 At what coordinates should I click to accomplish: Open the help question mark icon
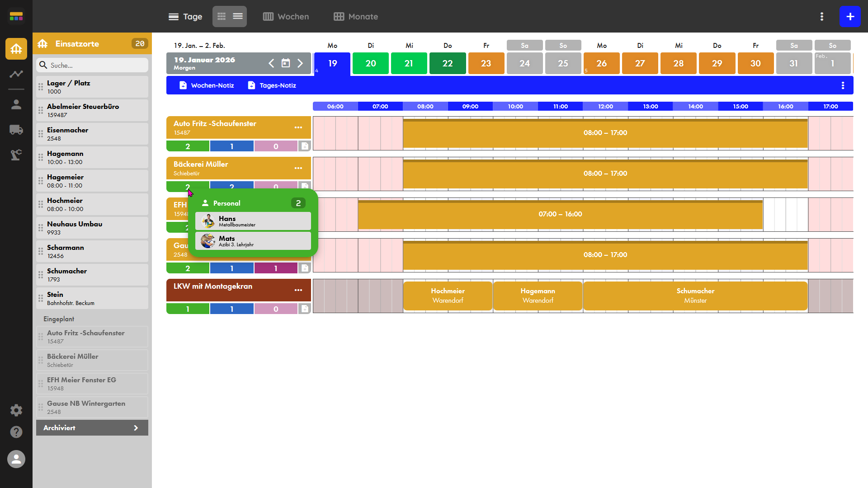pos(16,432)
